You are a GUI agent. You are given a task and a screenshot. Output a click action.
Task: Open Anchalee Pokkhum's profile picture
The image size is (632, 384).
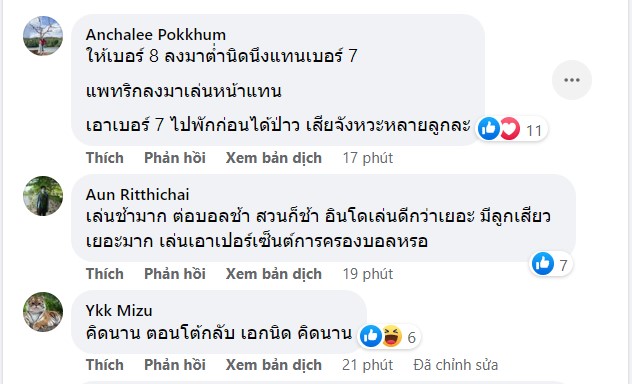click(43, 36)
